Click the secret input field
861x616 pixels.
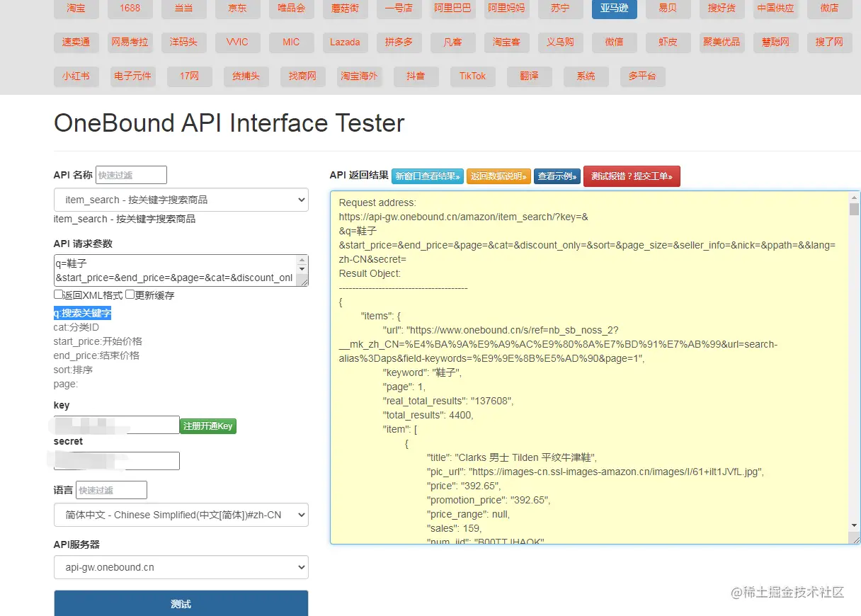117,461
